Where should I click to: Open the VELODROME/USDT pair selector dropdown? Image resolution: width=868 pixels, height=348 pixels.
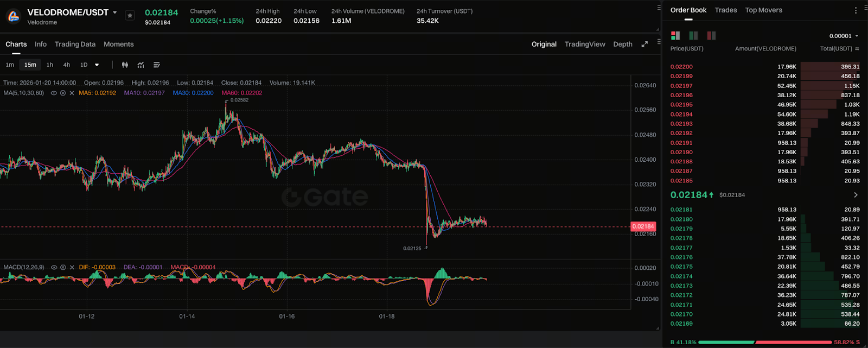coord(115,12)
